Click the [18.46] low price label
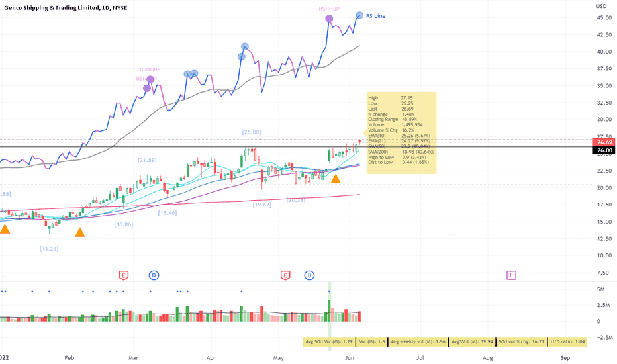 point(167,213)
